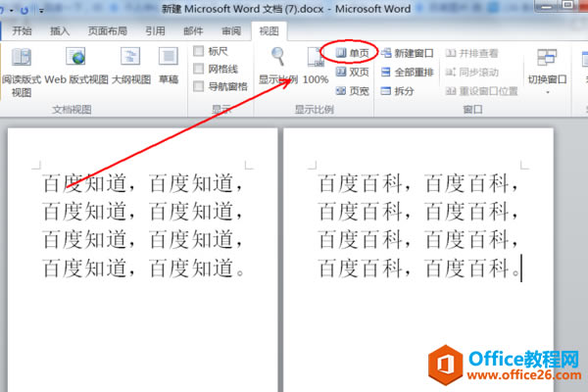The height and width of the screenshot is (392, 588).
Task: Click 重设窗口位置 reset window position
Action: click(481, 91)
